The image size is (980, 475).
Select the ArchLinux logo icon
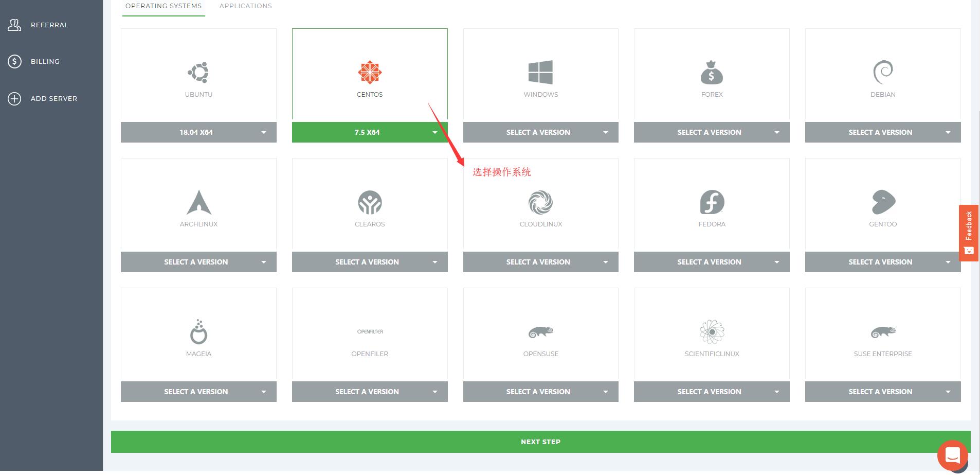point(199,202)
